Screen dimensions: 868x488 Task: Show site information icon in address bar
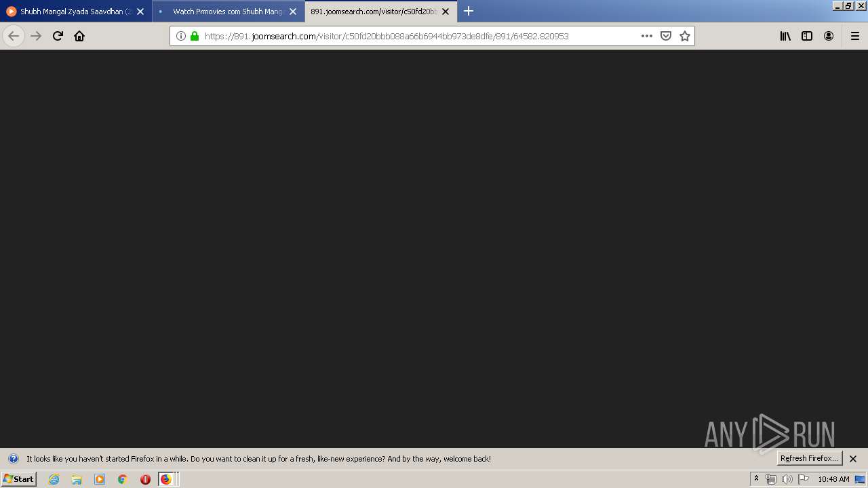click(x=181, y=36)
